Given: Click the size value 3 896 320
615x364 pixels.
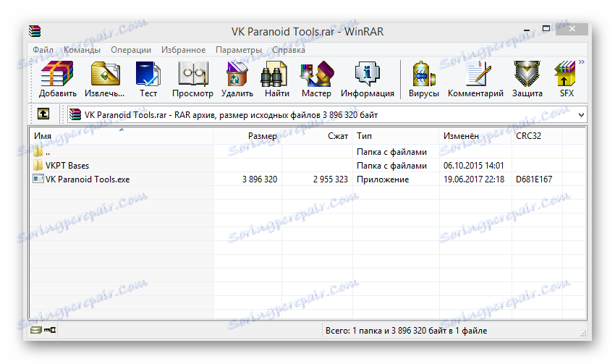Looking at the screenshot, I should pos(260,179).
